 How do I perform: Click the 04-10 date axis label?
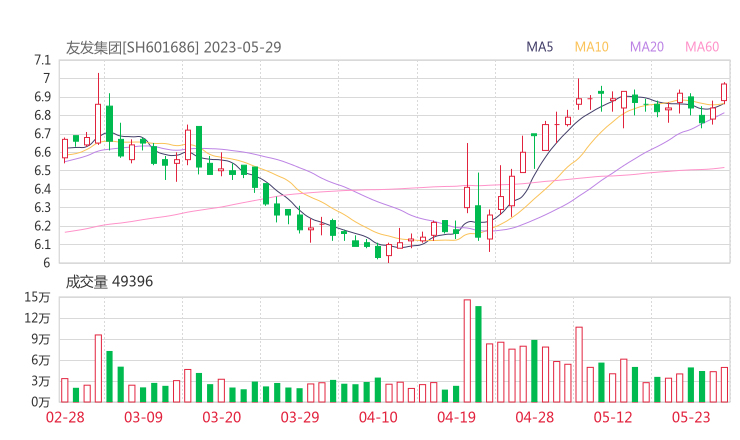[x=378, y=417]
